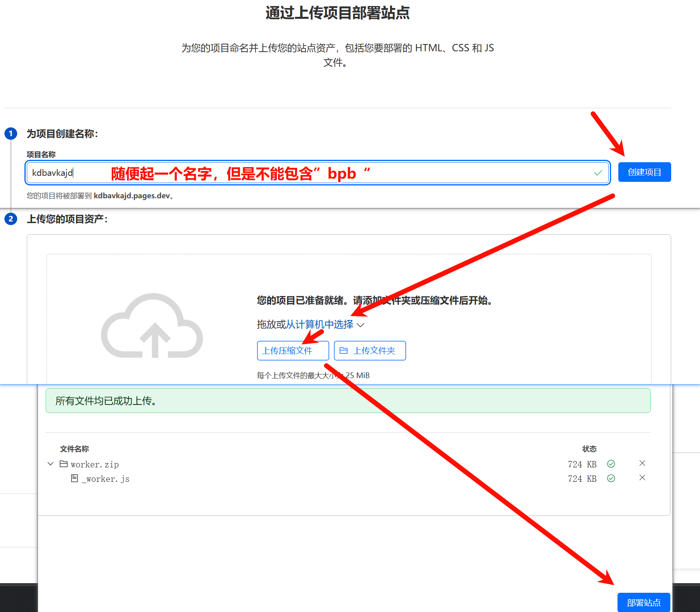Click the step 2 number badge
The height and width of the screenshot is (612, 700).
[x=11, y=219]
